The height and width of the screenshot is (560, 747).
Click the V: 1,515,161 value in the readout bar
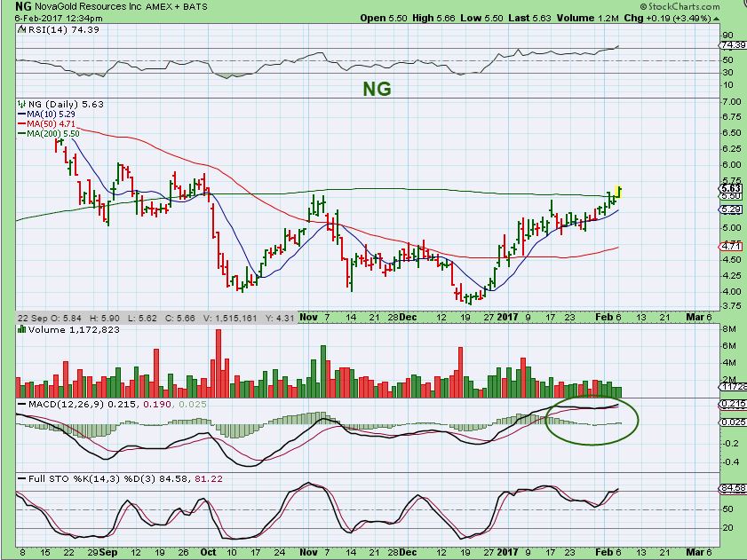point(230,318)
